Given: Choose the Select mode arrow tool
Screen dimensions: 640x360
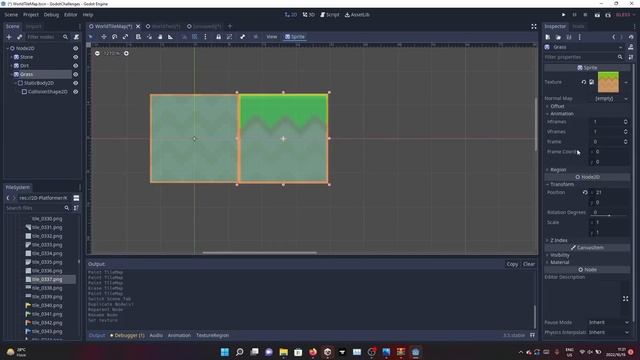Looking at the screenshot, I should click(x=91, y=37).
